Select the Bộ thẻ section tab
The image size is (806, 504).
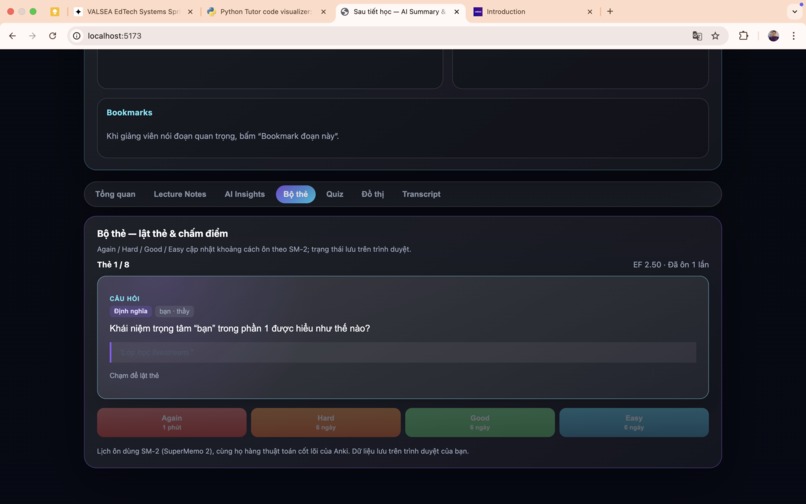(296, 194)
